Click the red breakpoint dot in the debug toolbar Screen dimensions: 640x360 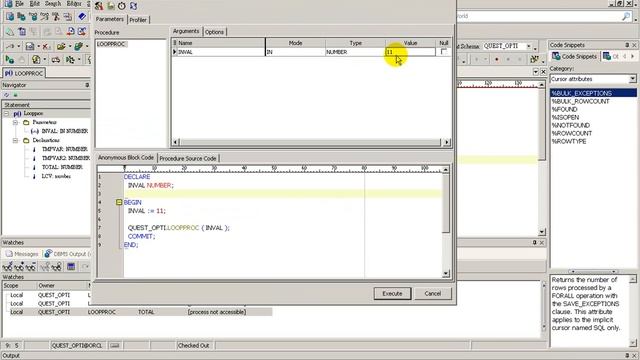(496, 60)
